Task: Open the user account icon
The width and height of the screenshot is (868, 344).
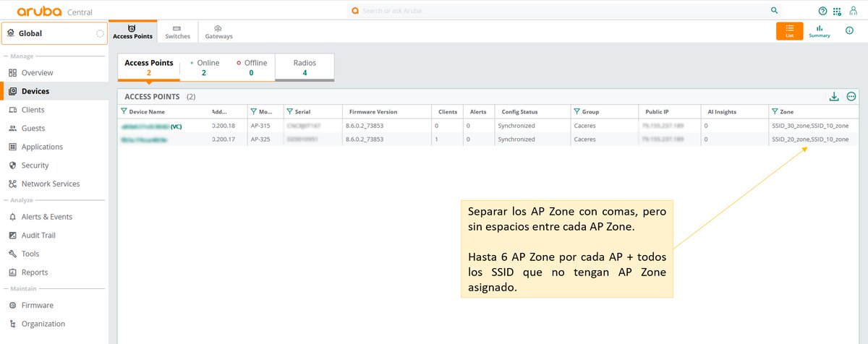Action: [x=852, y=11]
